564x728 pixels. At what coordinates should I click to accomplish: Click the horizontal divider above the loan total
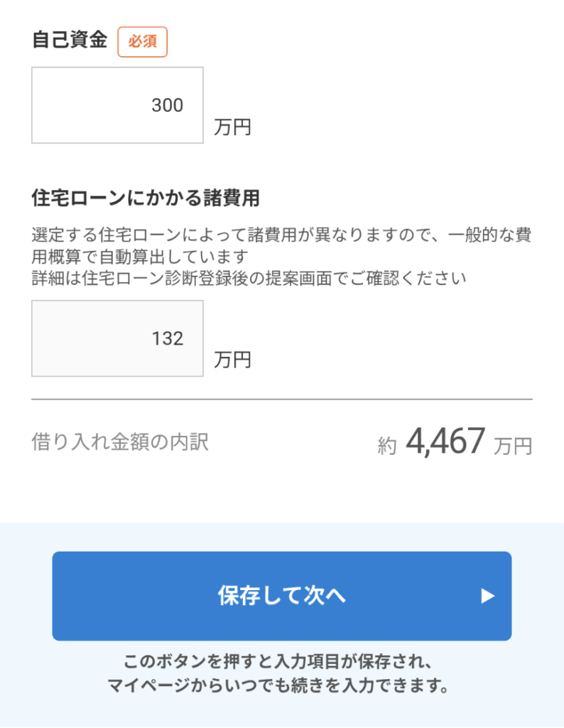click(x=281, y=400)
